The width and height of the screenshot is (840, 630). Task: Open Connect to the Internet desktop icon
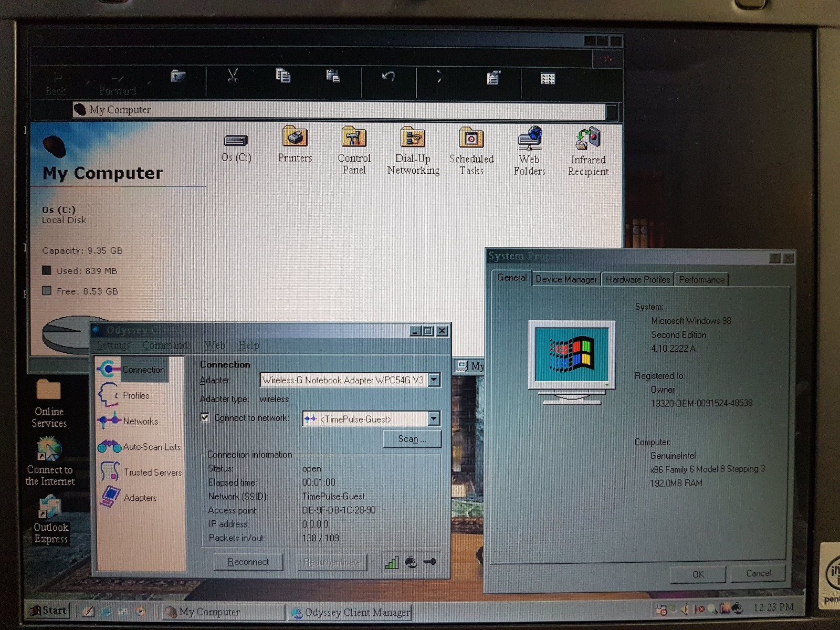click(x=50, y=461)
